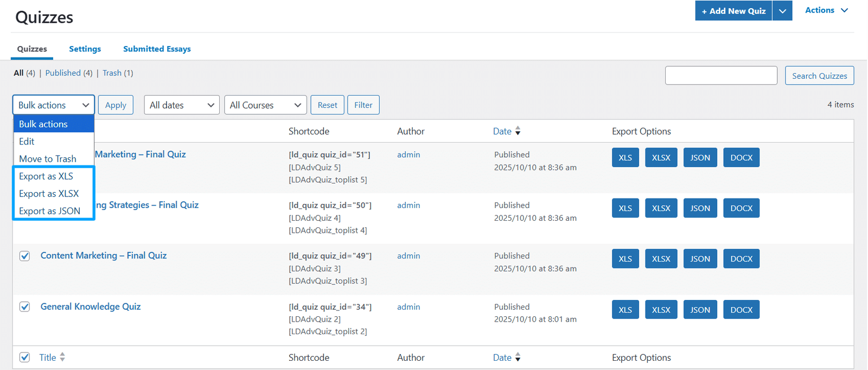Focus the quiz search input field
Viewport: 868px width, 370px height.
coord(721,75)
